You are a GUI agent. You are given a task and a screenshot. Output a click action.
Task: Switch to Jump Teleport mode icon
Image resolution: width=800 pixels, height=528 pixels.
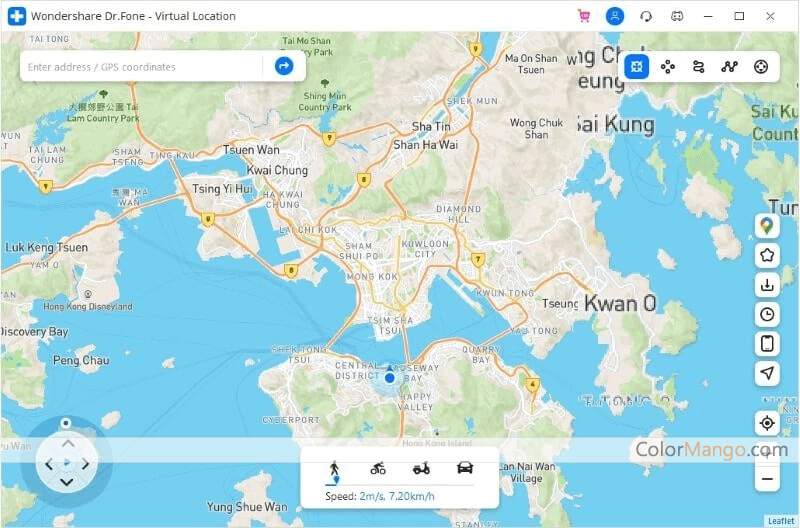pos(668,66)
